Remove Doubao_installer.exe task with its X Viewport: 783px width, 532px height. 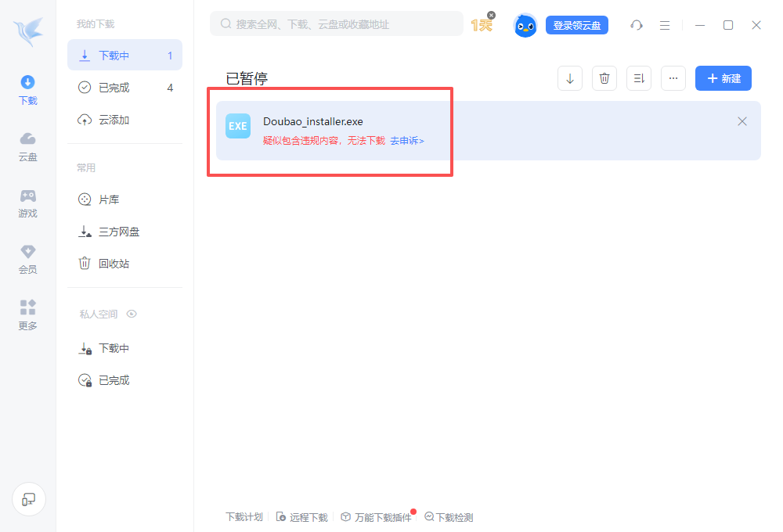point(742,121)
